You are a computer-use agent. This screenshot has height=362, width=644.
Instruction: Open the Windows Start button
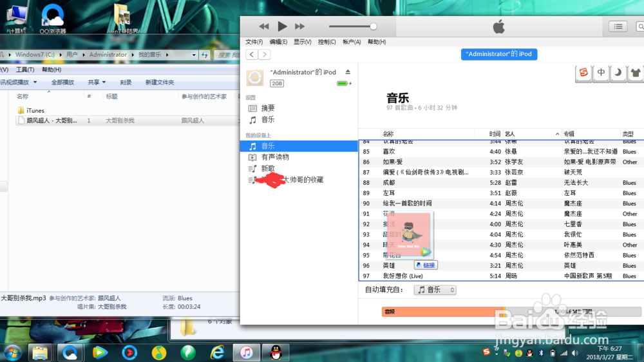pyautogui.click(x=12, y=352)
